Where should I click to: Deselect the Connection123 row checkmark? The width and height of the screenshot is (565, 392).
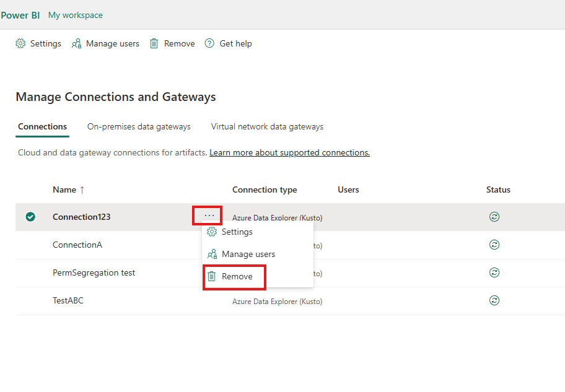30,217
